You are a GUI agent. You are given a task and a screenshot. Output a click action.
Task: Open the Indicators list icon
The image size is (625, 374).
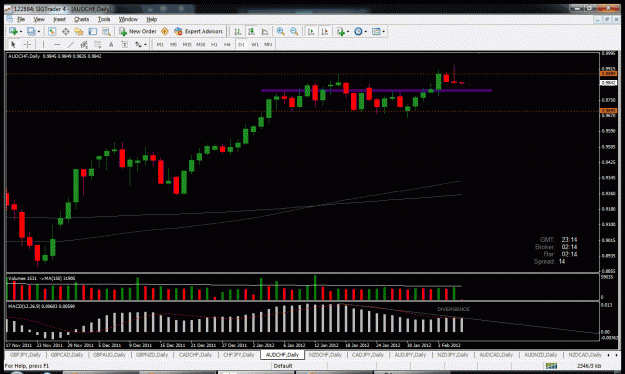click(341, 31)
